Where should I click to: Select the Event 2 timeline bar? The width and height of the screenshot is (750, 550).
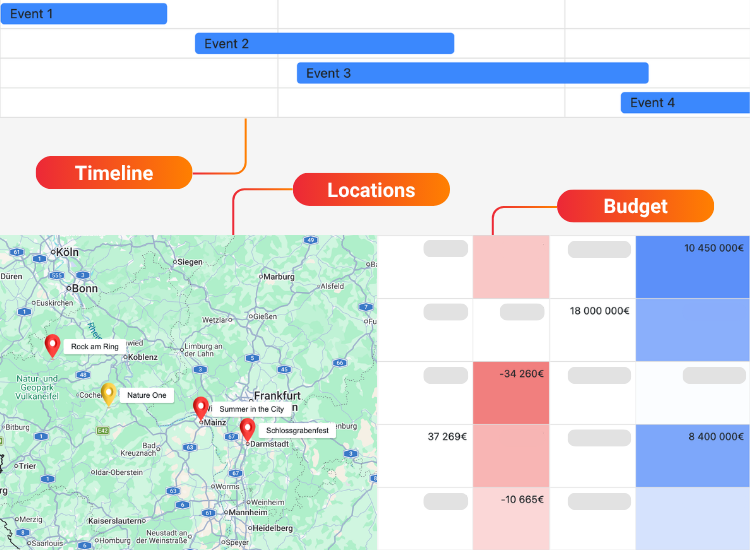click(x=324, y=44)
